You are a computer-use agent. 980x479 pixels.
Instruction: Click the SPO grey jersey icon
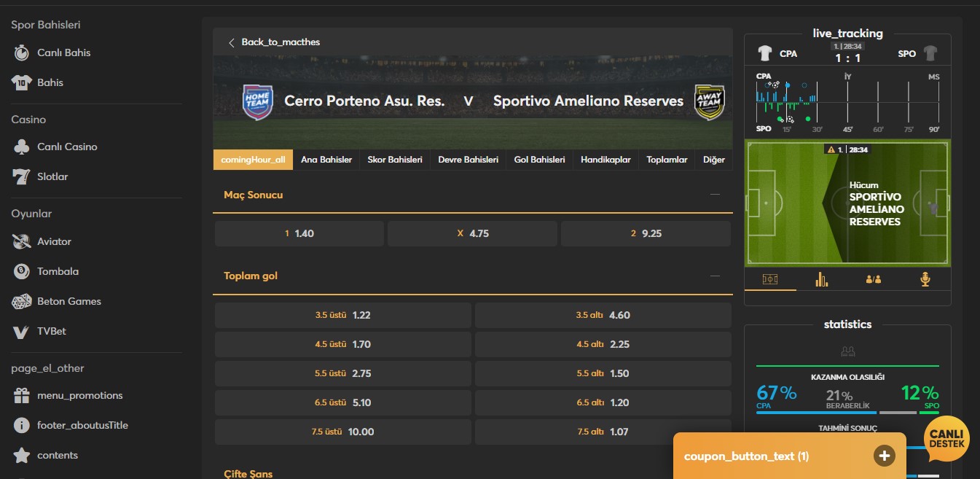point(930,53)
